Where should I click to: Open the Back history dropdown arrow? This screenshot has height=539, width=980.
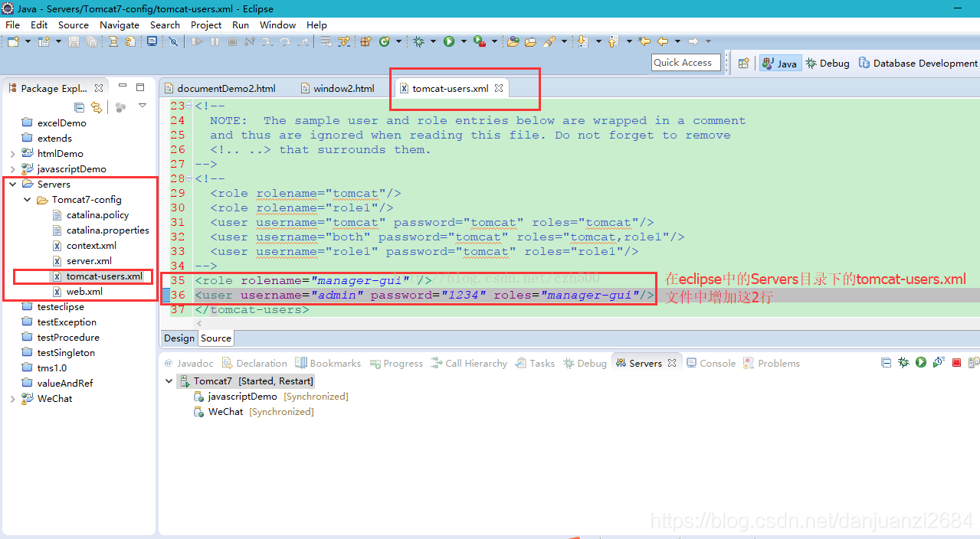click(x=677, y=41)
